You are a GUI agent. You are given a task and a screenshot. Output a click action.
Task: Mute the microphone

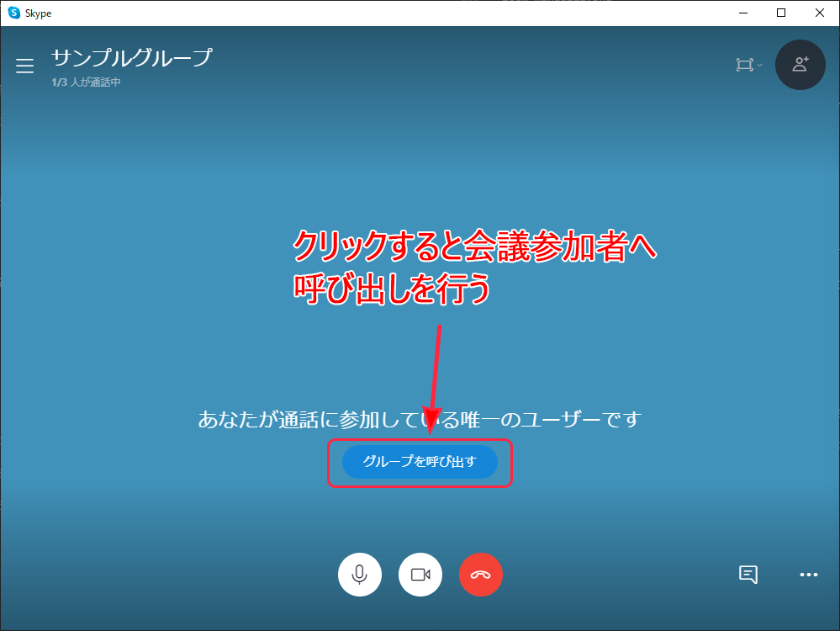360,575
